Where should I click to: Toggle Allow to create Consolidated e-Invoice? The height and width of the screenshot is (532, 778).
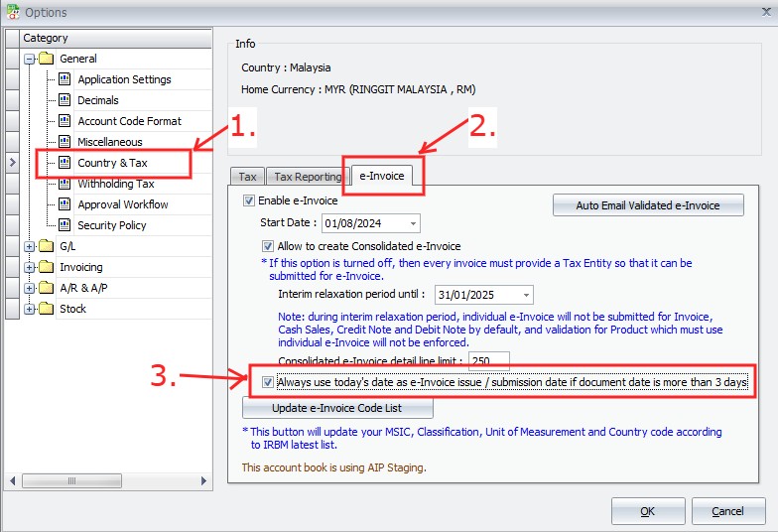(268, 246)
